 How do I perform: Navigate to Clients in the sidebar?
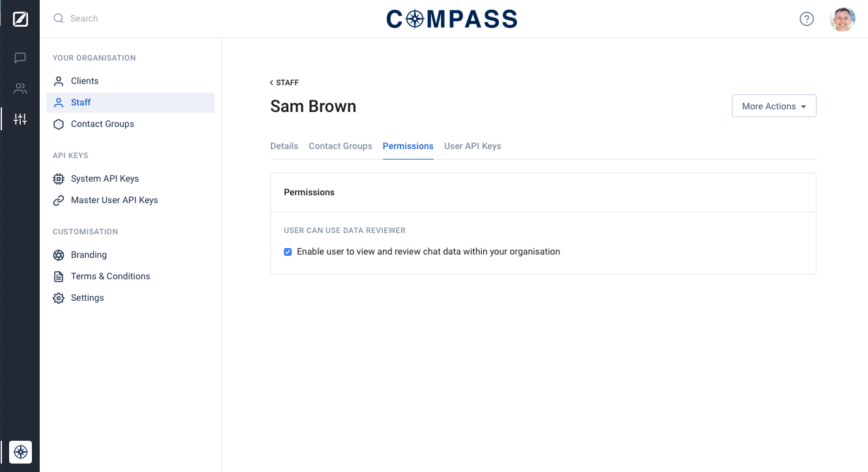85,81
